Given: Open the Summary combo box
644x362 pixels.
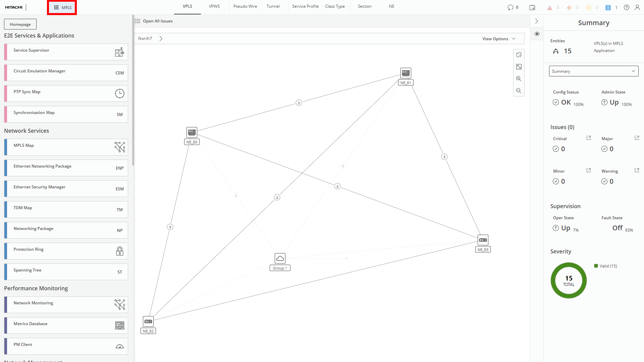Looking at the screenshot, I should 593,71.
